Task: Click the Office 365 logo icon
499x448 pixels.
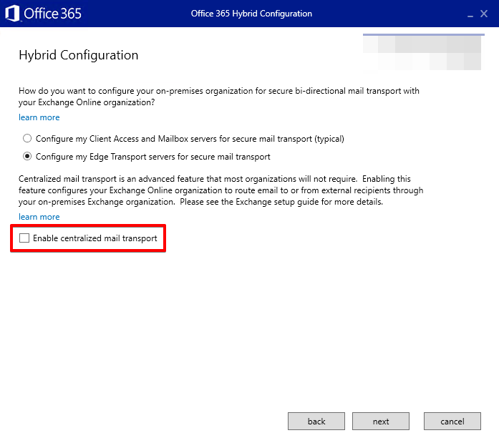Action: 12,14
